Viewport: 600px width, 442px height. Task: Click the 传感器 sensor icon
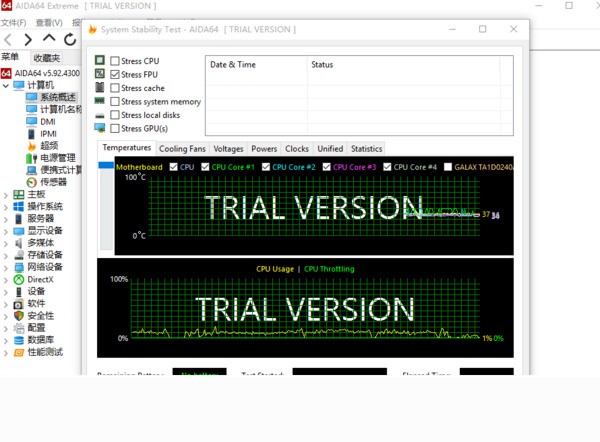click(31, 182)
